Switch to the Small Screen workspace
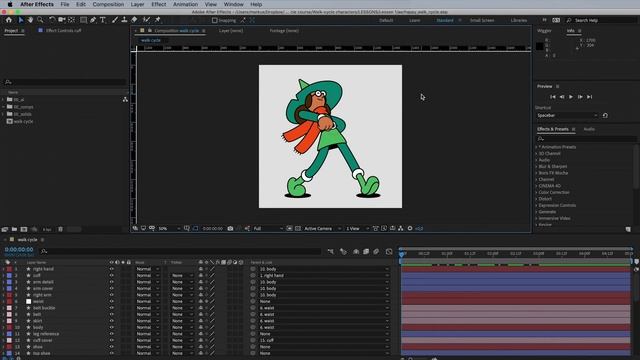The image size is (640, 360). [482, 20]
